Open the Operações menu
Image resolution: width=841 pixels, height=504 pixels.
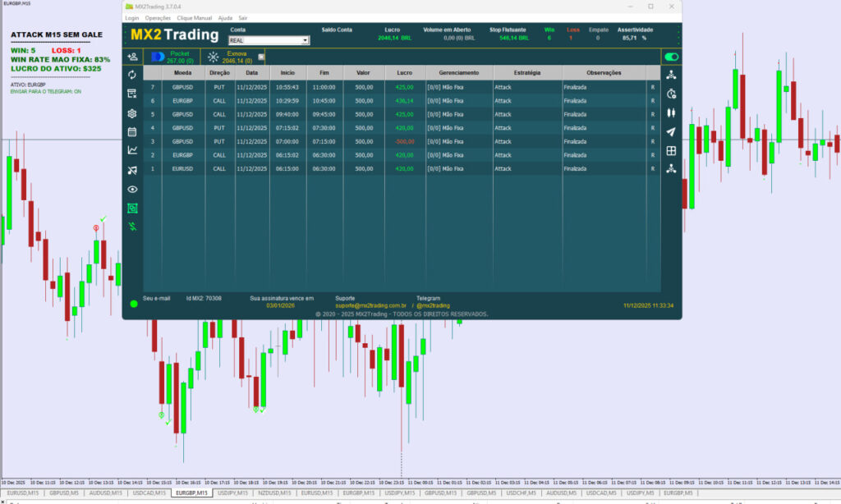[158, 17]
